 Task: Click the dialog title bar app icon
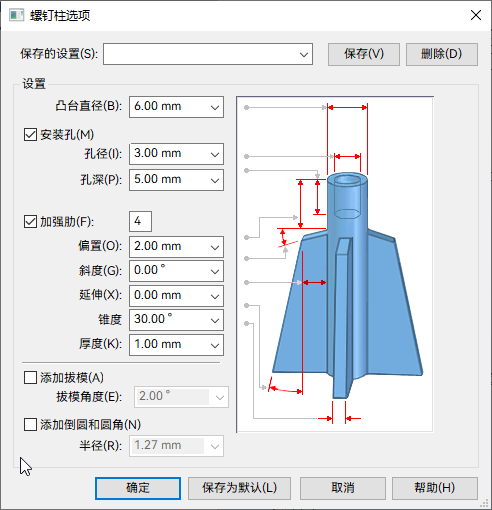tap(16, 15)
